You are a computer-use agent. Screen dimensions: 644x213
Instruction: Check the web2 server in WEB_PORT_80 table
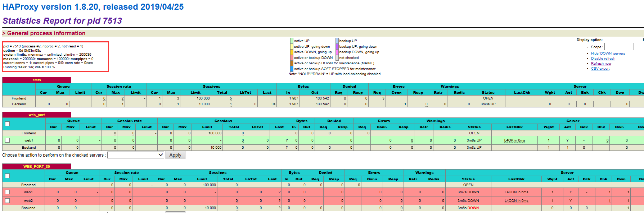click(7, 201)
